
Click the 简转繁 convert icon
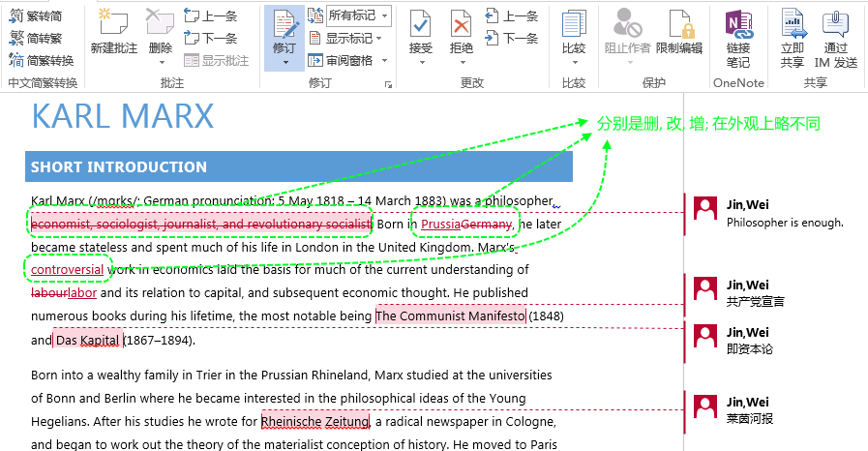(16, 38)
